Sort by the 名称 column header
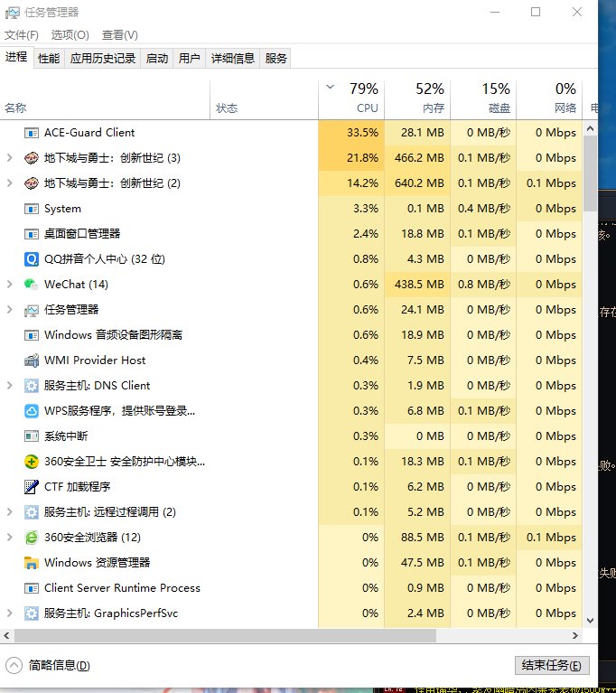 point(105,100)
